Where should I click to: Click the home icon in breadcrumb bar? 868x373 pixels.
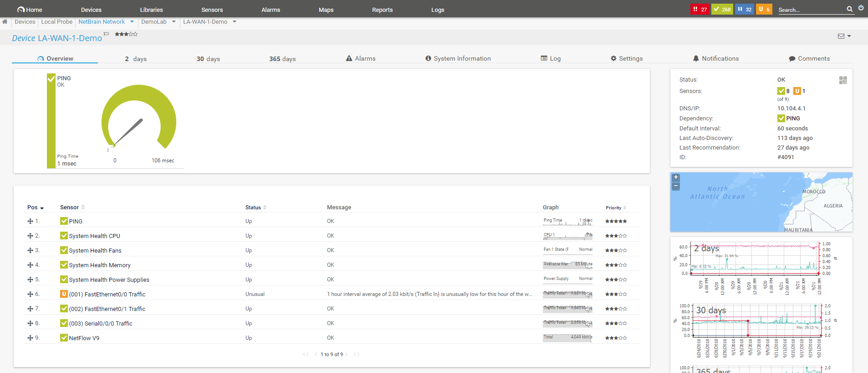pos(5,22)
